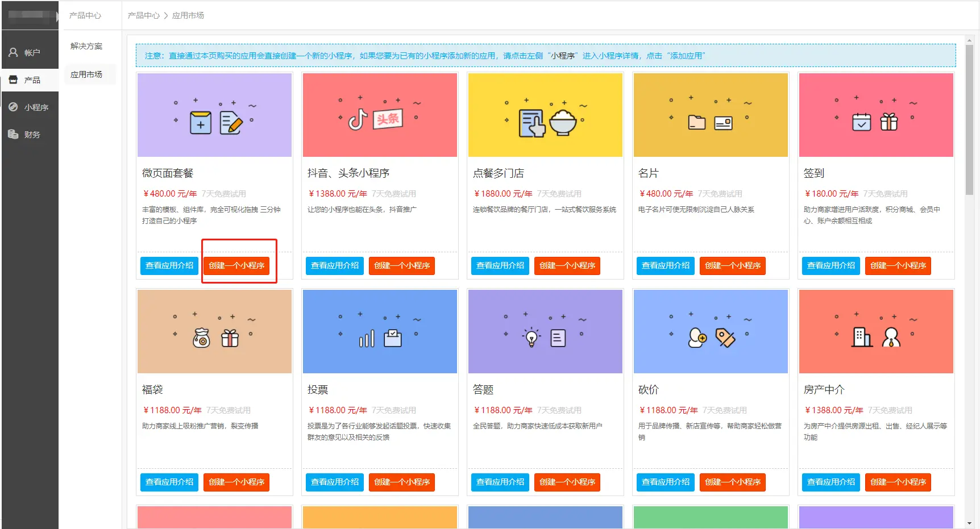Open the 微页面套餐 app thumbnail
980x529 pixels.
pos(214,115)
